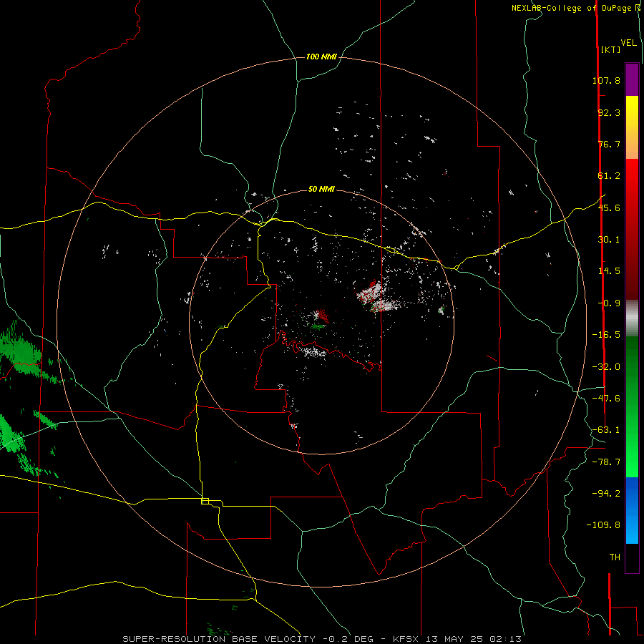Click the 76.7 legend value

pos(609,144)
